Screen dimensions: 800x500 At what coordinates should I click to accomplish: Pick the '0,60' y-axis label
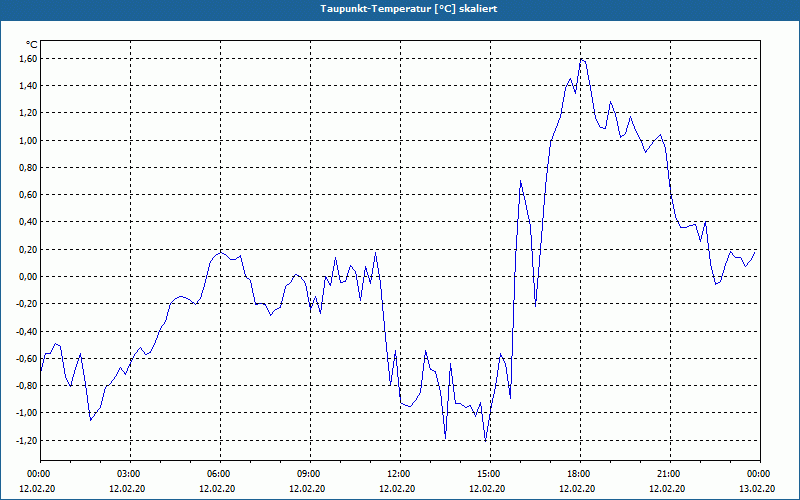coord(29,194)
